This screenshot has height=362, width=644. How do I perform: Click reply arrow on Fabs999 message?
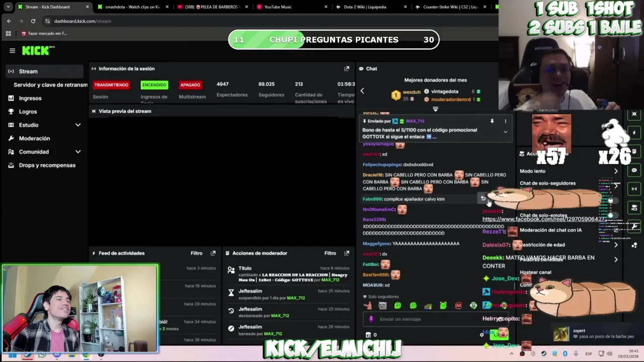click(x=483, y=198)
